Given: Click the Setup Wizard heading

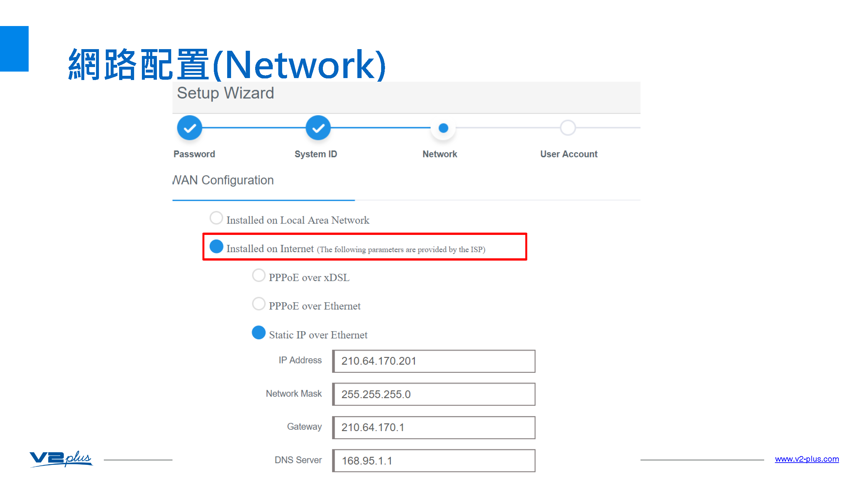Looking at the screenshot, I should (226, 93).
